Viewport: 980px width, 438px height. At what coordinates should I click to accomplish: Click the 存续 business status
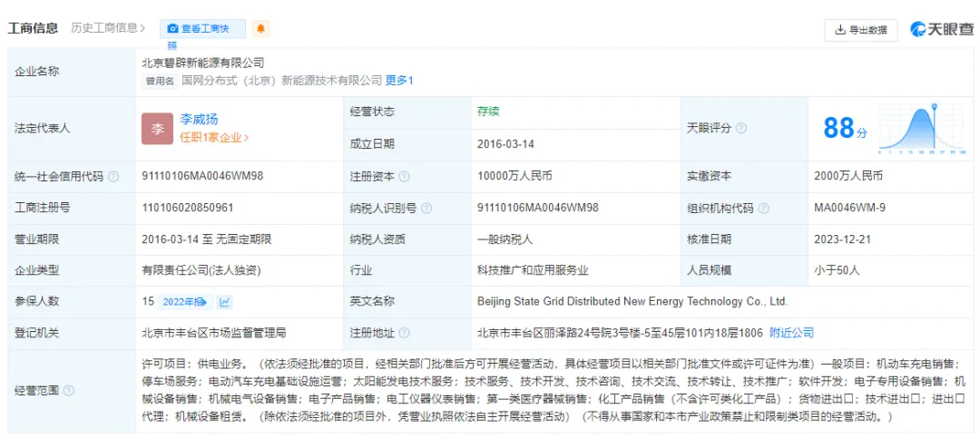pyautogui.click(x=488, y=112)
